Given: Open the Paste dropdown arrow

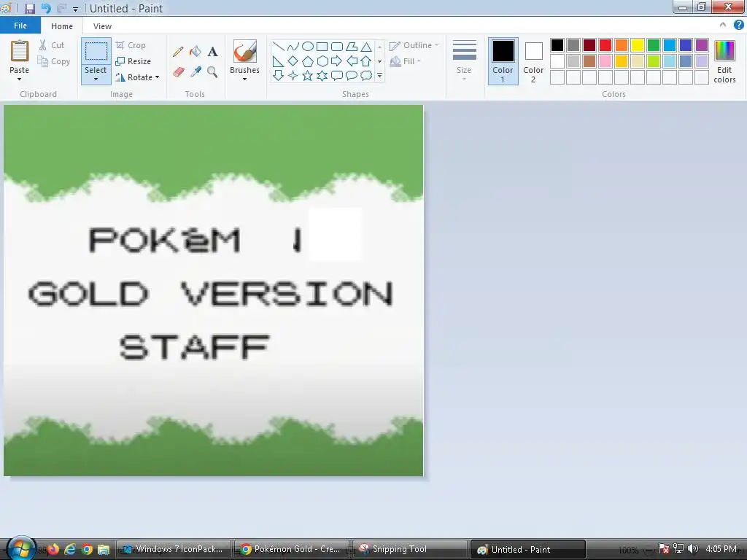Looking at the screenshot, I should [x=20, y=79].
